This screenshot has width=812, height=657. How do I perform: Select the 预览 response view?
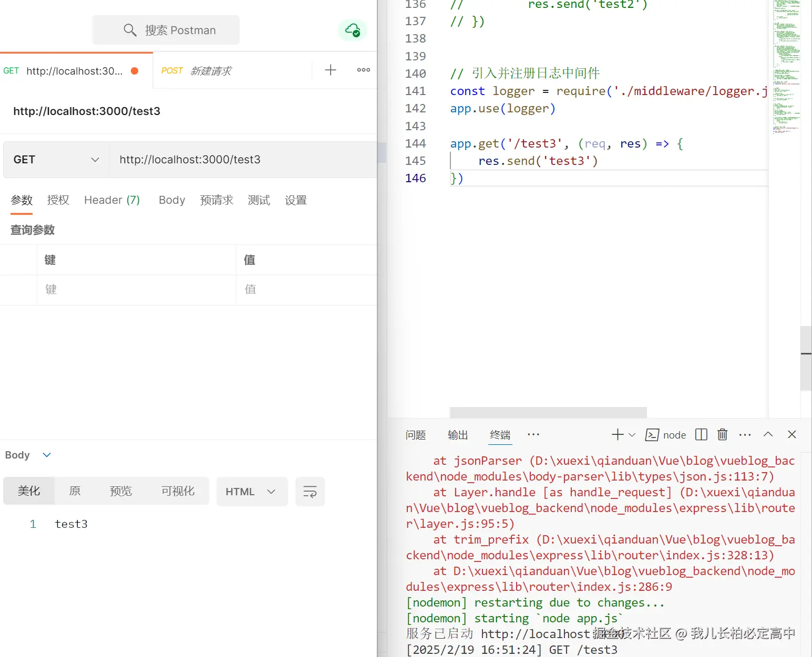point(120,491)
